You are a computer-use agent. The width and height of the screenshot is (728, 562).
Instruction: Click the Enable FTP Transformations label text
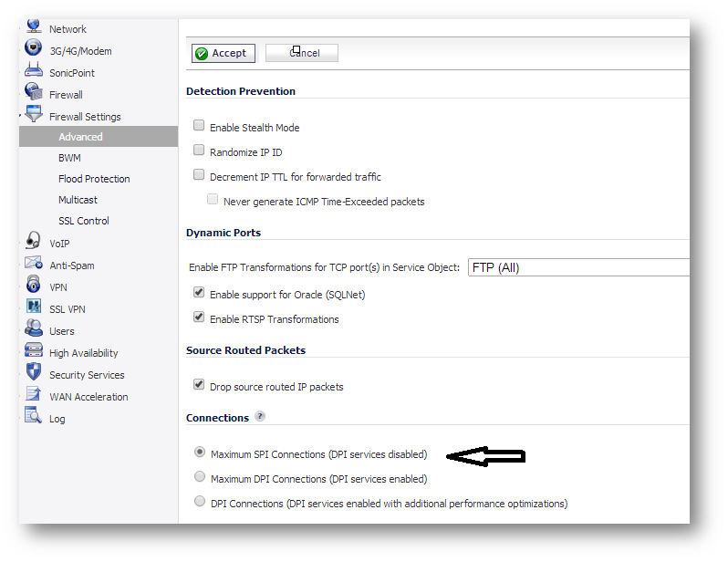click(x=324, y=267)
